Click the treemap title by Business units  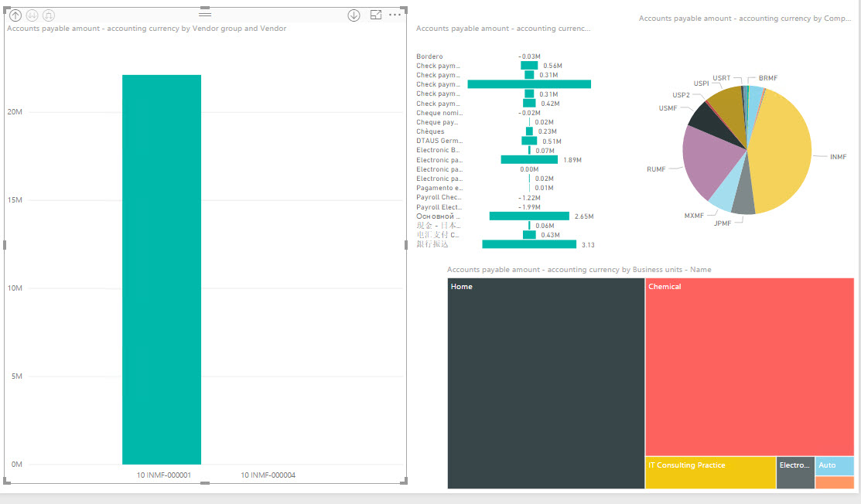point(579,270)
